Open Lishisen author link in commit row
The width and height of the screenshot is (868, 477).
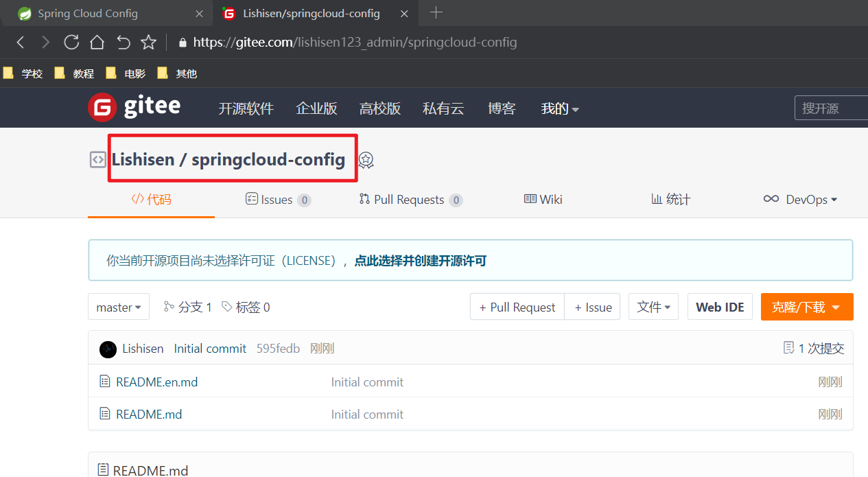pyautogui.click(x=143, y=349)
